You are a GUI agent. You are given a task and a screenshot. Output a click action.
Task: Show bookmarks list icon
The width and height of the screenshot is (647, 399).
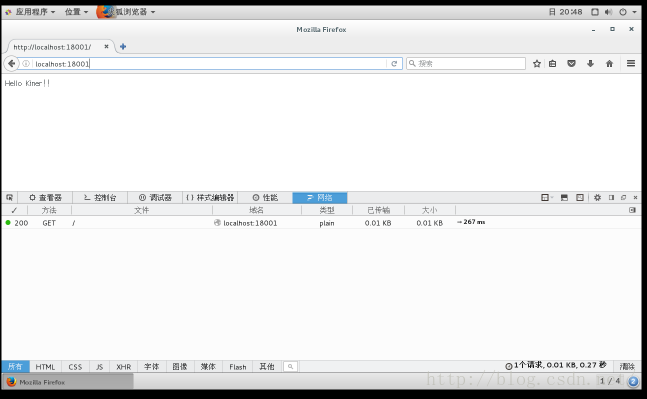553,64
